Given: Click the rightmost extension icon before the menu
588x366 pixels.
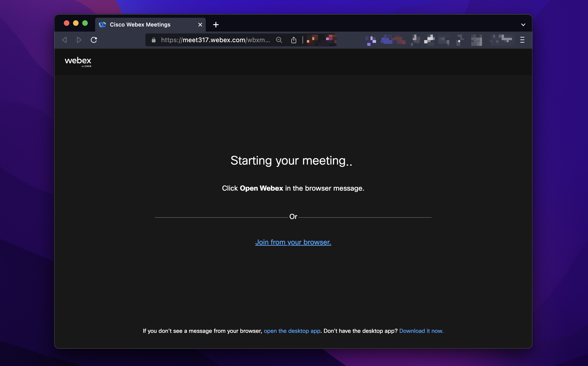Looking at the screenshot, I should (x=502, y=39).
